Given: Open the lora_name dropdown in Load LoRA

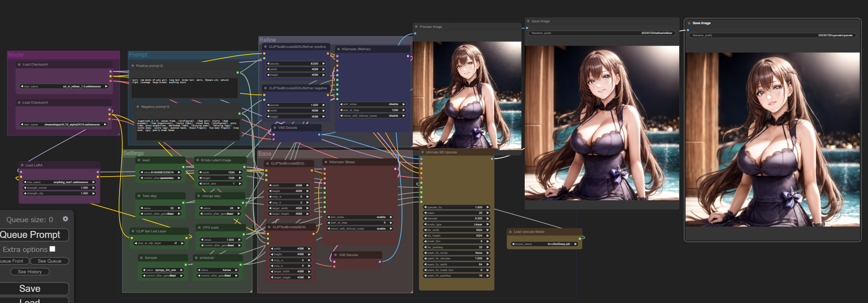Looking at the screenshot, I should (60, 182).
